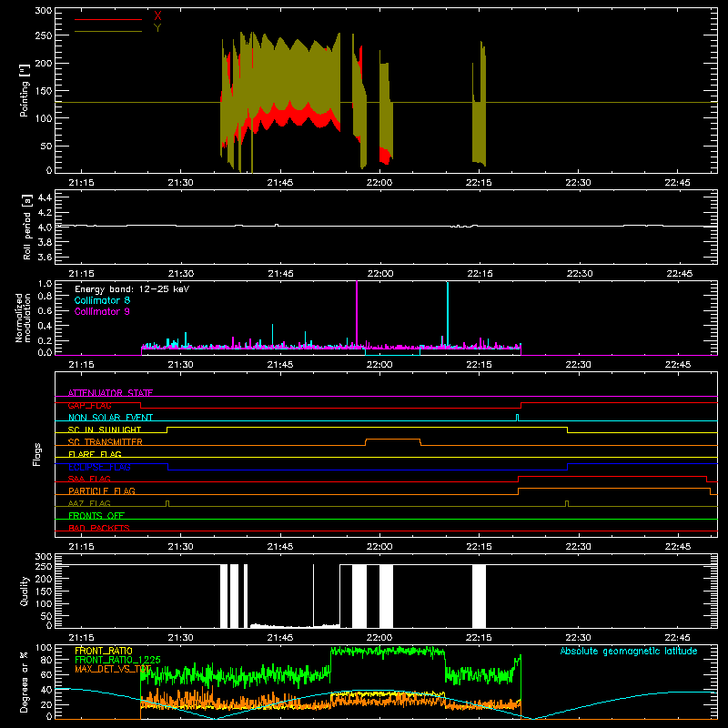Select the SC_TRANSMITTER flag label

pyautogui.click(x=106, y=442)
